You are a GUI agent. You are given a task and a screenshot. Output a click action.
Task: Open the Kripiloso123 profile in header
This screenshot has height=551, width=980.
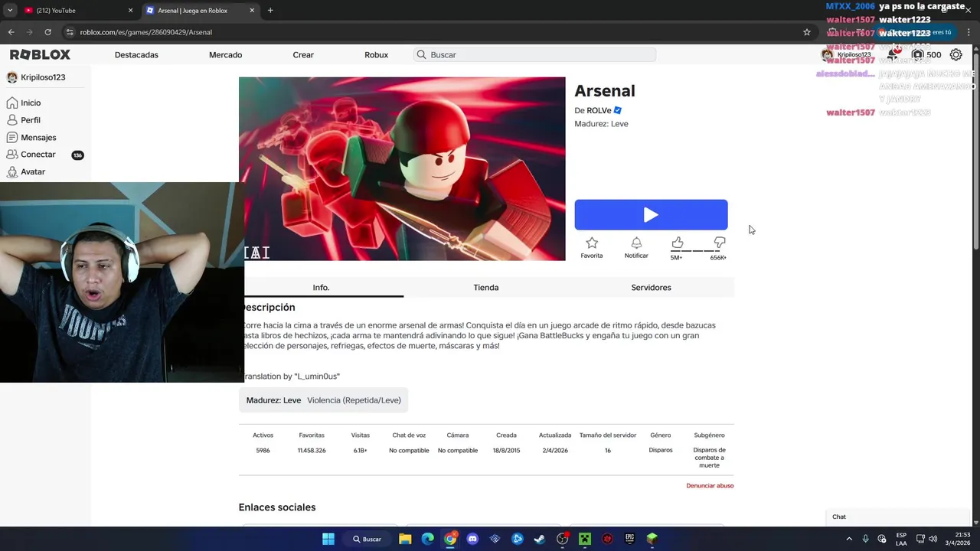846,54
